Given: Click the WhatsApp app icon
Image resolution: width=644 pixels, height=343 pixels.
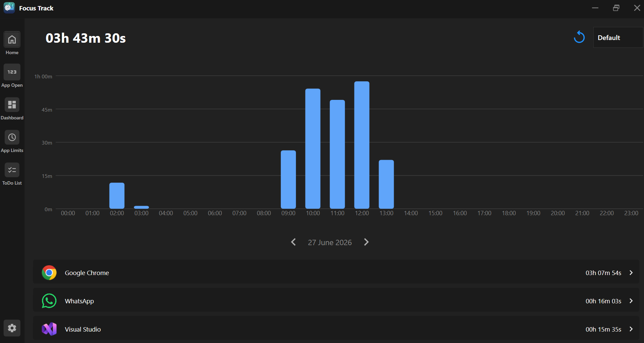Looking at the screenshot, I should pyautogui.click(x=49, y=301).
